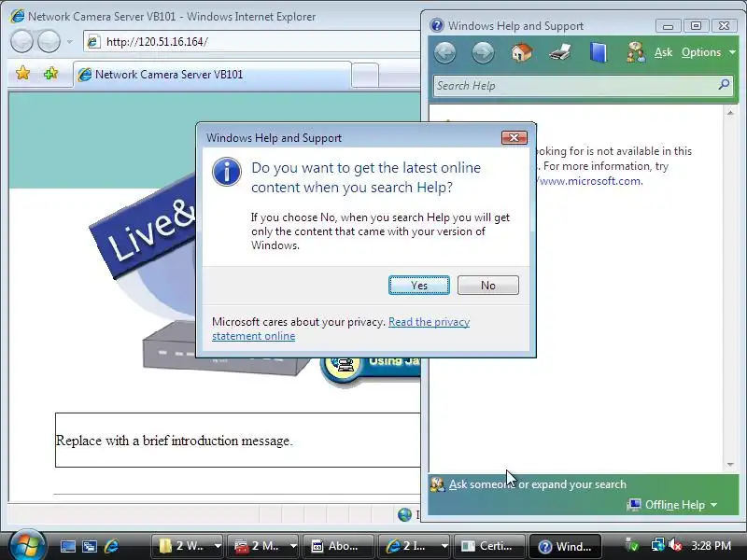Click Show Desktop quick launch icon

pos(67,546)
